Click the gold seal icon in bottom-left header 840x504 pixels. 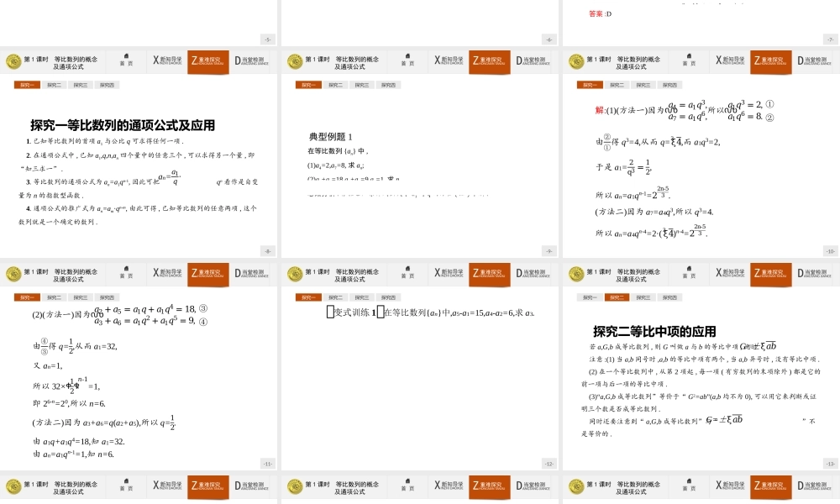13,486
